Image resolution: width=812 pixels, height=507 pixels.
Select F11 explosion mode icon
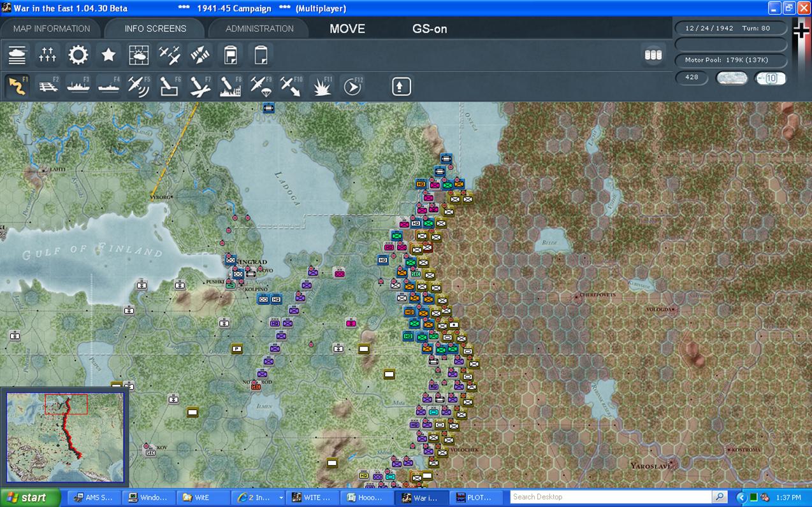[x=322, y=86]
